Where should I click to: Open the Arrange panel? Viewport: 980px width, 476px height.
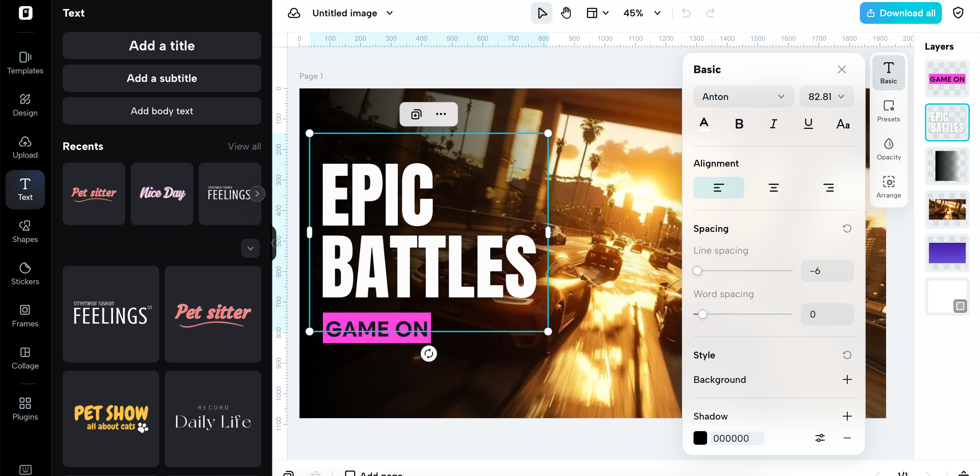click(889, 186)
